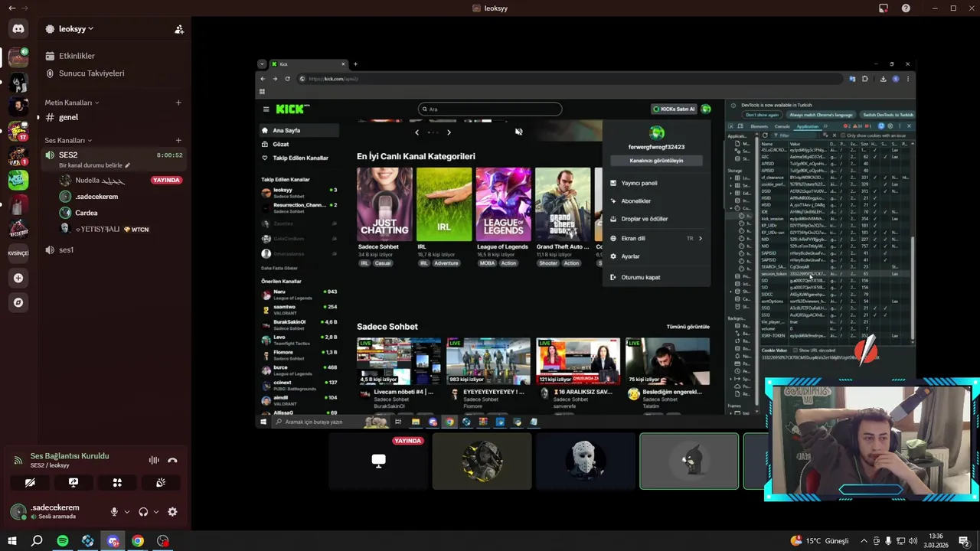Open user settings gear icon
The width and height of the screenshot is (980, 551).
click(172, 512)
